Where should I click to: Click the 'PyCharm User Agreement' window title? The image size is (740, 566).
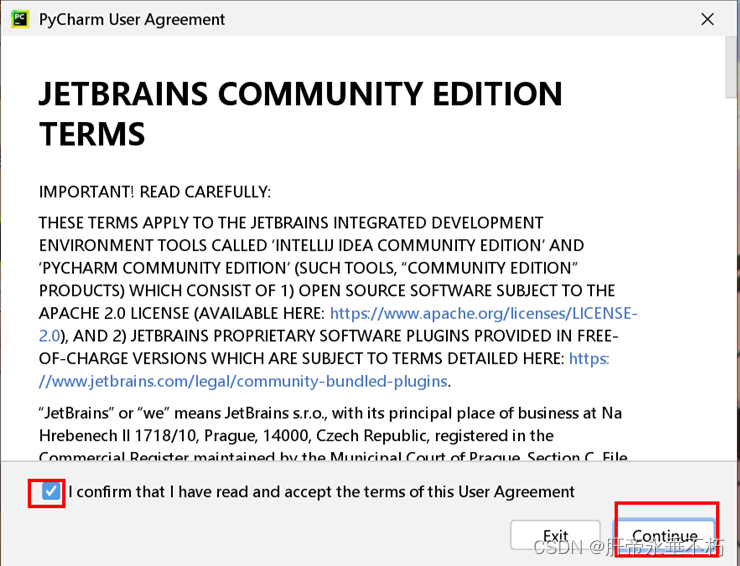(x=132, y=19)
